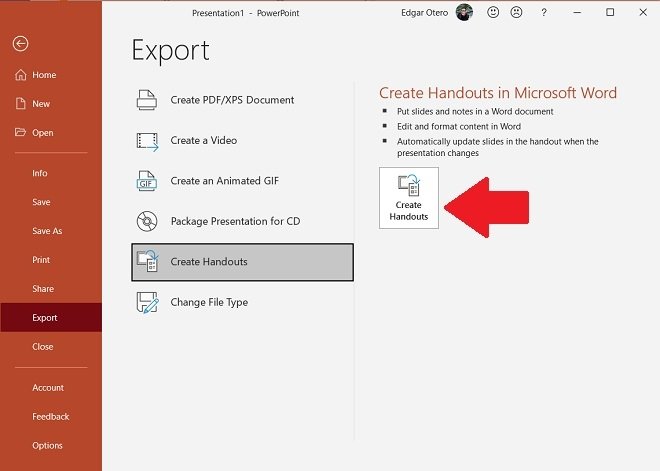The height and width of the screenshot is (471, 660).
Task: Click the Create Handouts button near arrow
Action: pos(409,198)
